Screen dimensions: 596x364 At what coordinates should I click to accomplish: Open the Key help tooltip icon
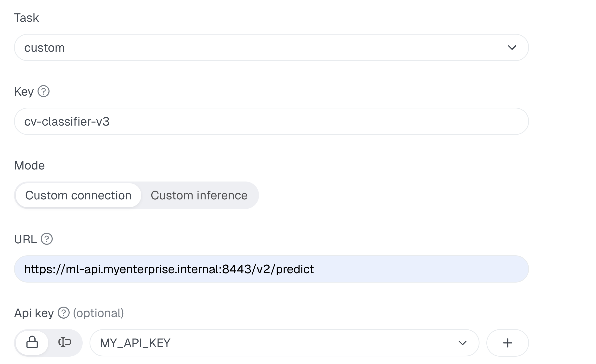click(x=44, y=91)
